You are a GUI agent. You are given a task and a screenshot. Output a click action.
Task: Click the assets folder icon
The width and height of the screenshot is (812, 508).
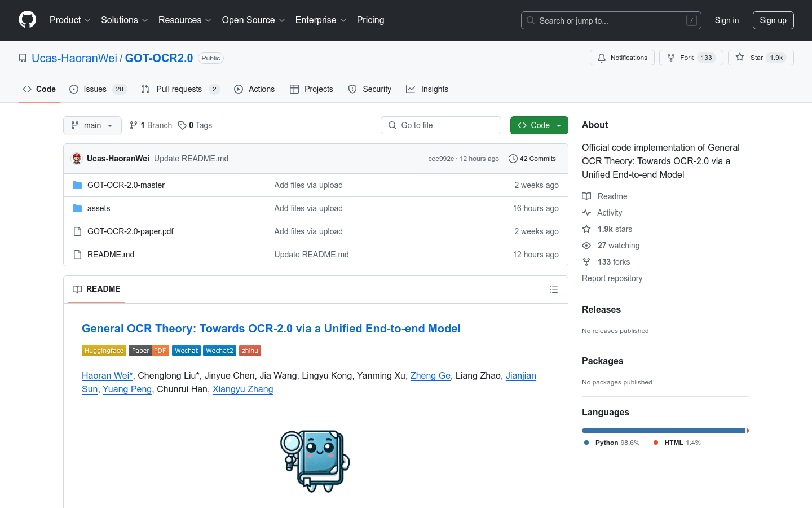[77, 208]
